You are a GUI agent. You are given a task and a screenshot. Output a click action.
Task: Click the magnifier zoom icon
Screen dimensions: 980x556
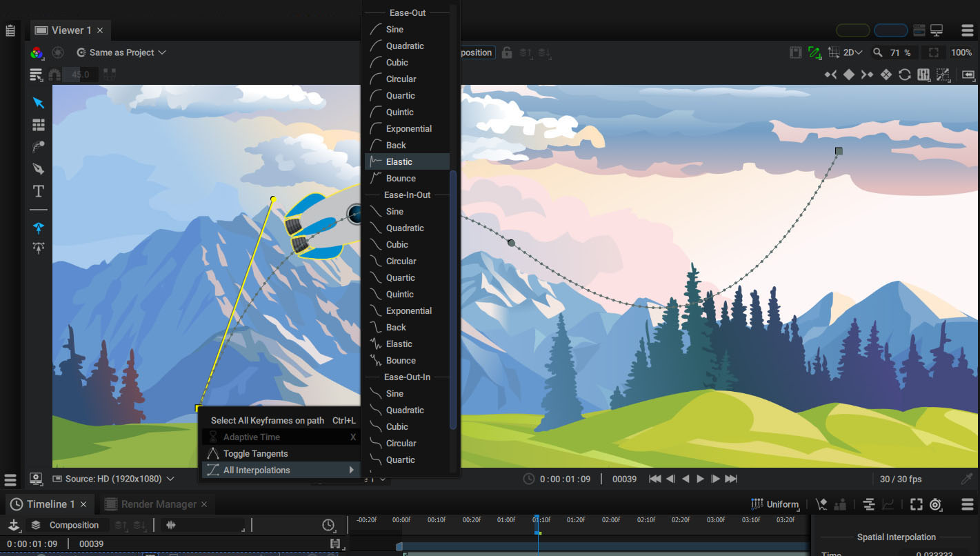pos(877,52)
